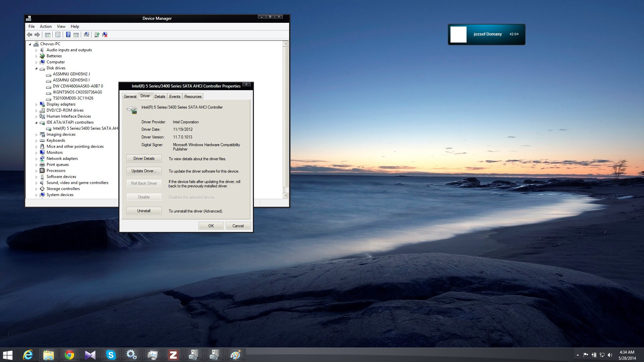644x362 pixels.
Task: Collapse IDE ATA/ATAPI controllers node
Action: (x=37, y=123)
